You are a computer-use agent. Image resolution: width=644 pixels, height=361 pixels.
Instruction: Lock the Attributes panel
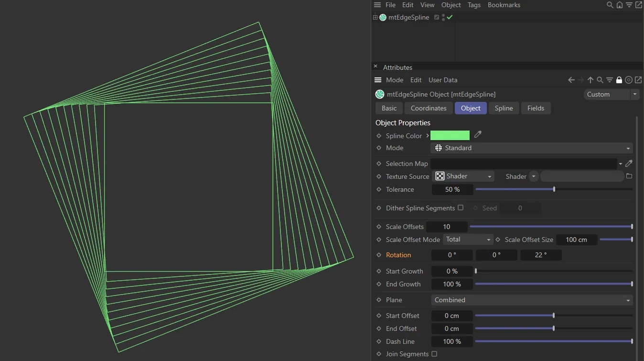tap(619, 80)
